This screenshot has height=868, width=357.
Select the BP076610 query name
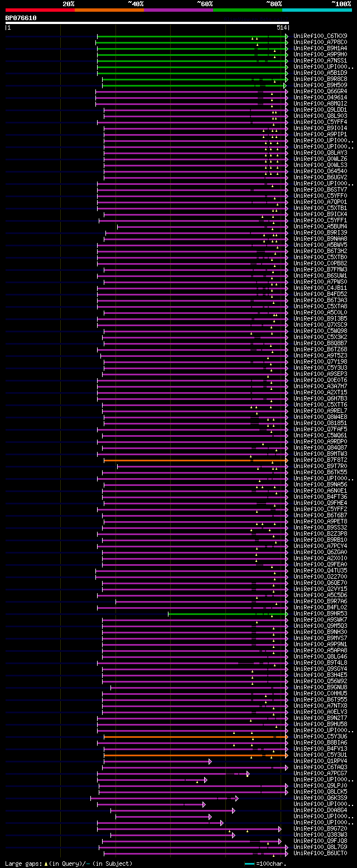pos(21,18)
